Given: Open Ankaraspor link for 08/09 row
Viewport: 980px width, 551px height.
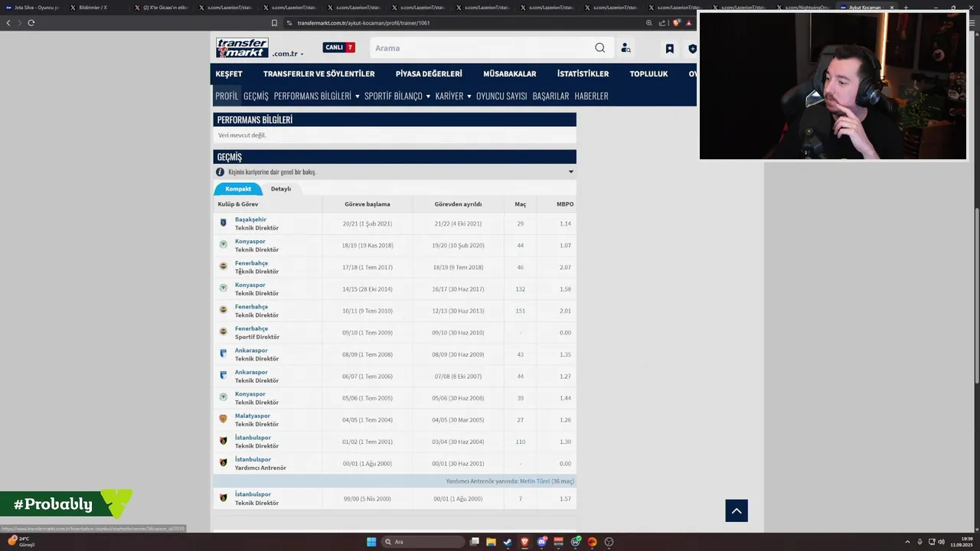Looking at the screenshot, I should 251,350.
